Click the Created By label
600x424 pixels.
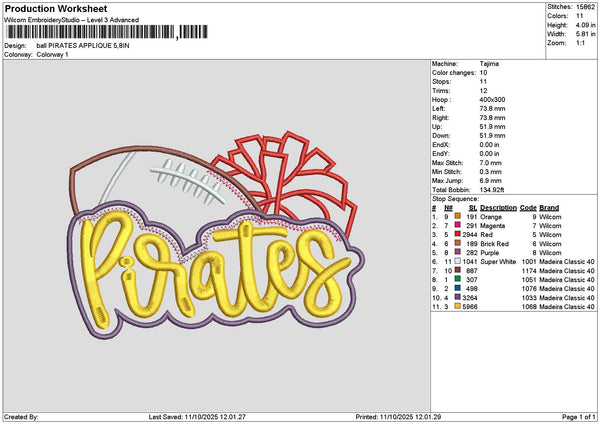pyautogui.click(x=21, y=417)
